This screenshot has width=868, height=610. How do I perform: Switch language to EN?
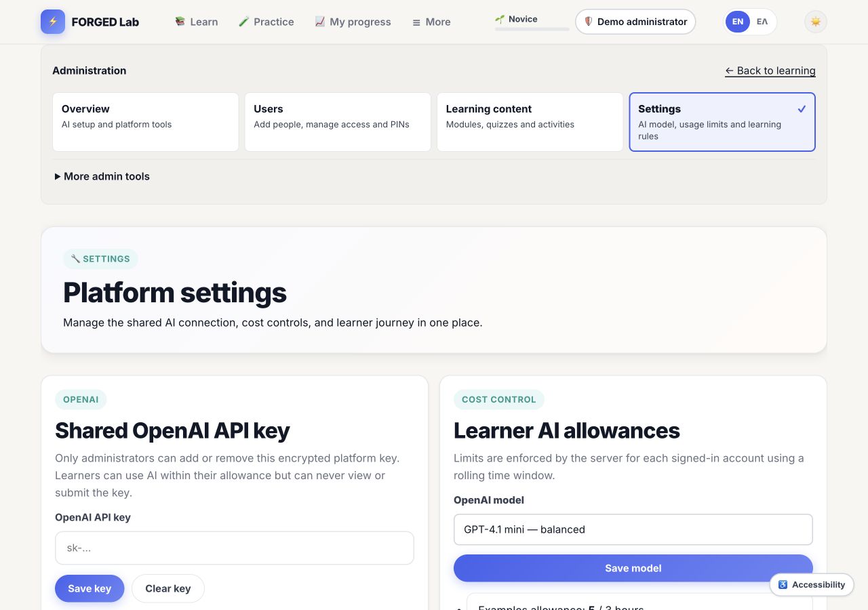(738, 22)
